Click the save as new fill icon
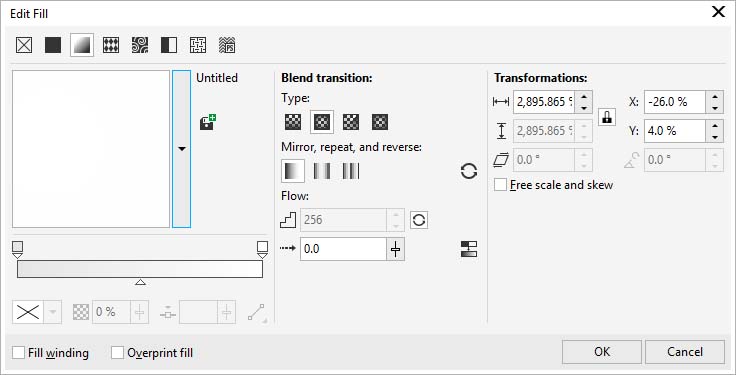The width and height of the screenshot is (736, 375). (x=207, y=123)
